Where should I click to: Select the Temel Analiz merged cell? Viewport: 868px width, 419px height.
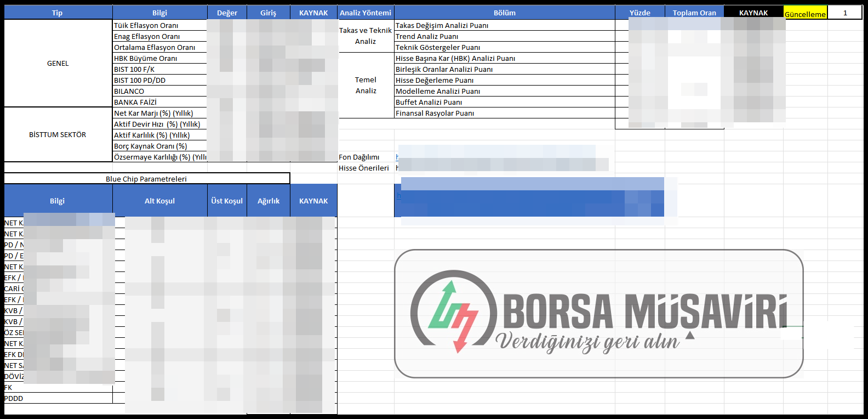[x=366, y=85]
